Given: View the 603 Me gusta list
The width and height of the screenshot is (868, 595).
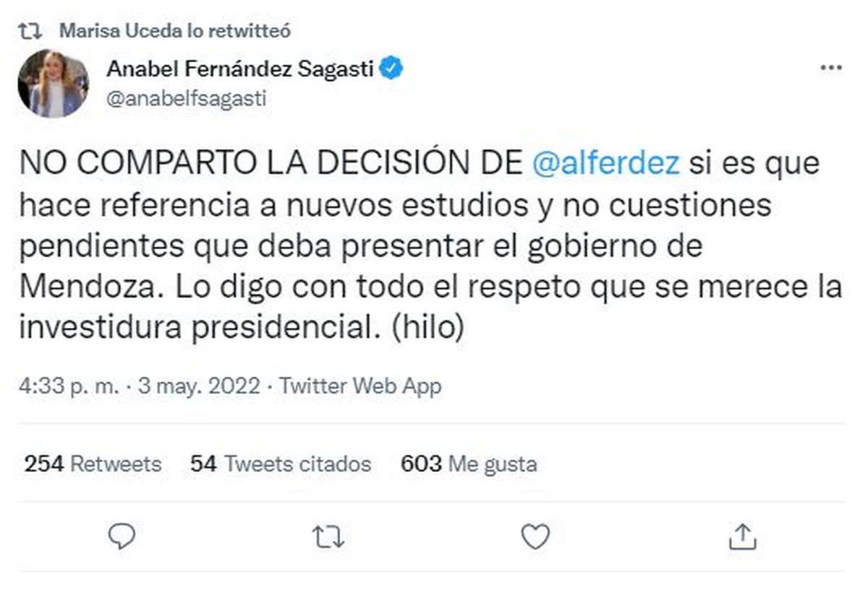Looking at the screenshot, I should 469,463.
